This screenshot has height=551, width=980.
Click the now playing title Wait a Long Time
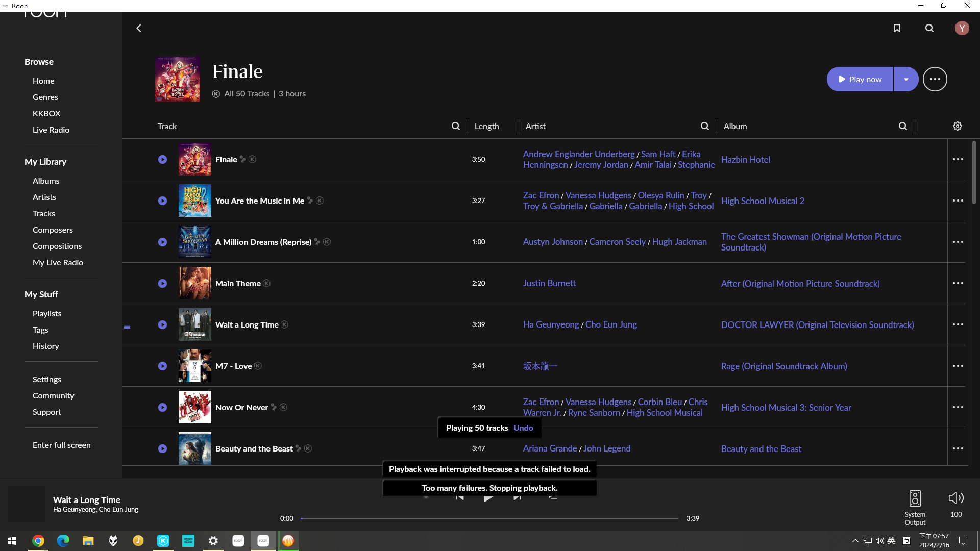87,500
